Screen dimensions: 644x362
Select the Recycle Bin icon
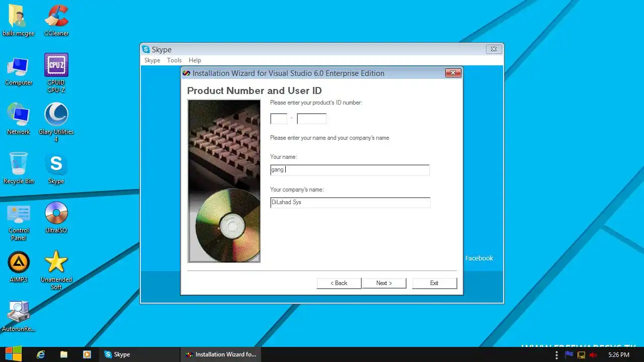19,168
